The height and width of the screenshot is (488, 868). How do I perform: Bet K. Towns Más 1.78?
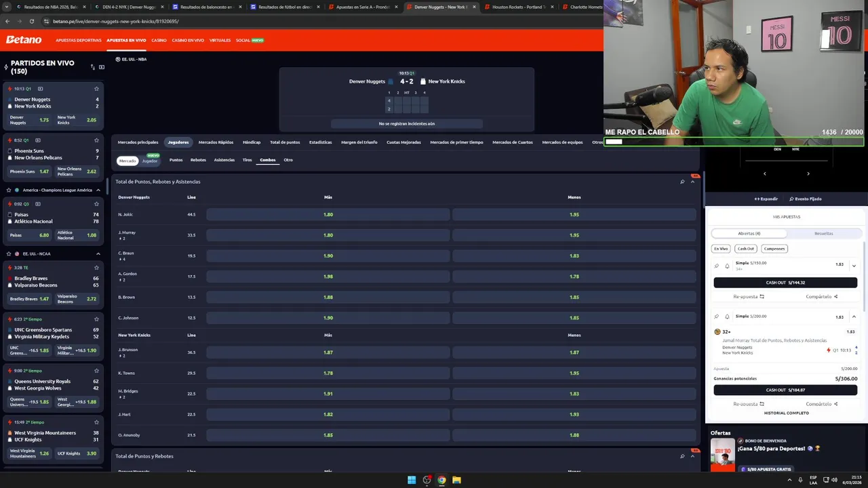[328, 373]
